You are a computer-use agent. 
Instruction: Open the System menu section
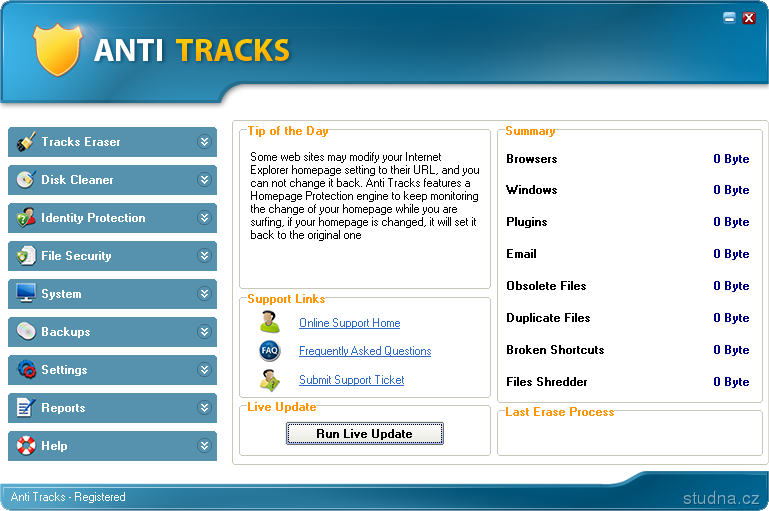pyautogui.click(x=112, y=293)
